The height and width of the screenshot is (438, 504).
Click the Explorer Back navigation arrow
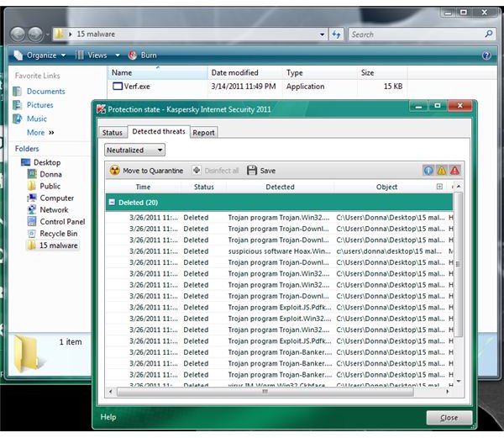(x=18, y=34)
